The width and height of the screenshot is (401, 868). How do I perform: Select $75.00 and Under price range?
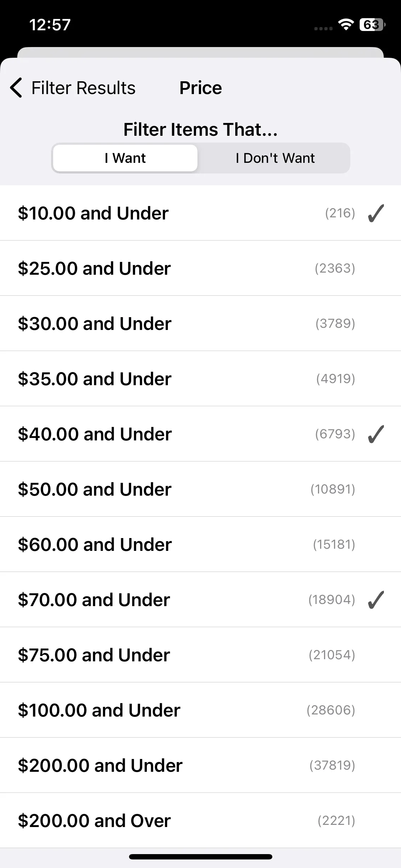(200, 655)
